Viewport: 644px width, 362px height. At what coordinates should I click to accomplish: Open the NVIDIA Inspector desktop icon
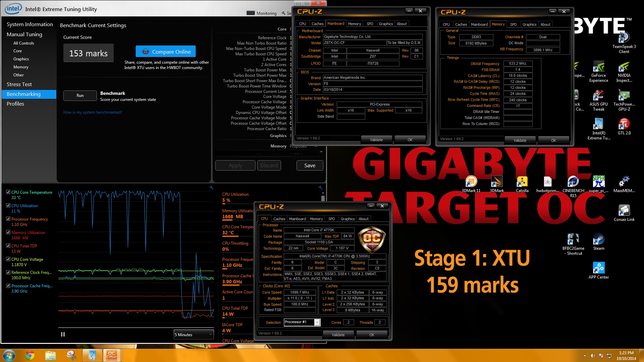click(x=624, y=72)
